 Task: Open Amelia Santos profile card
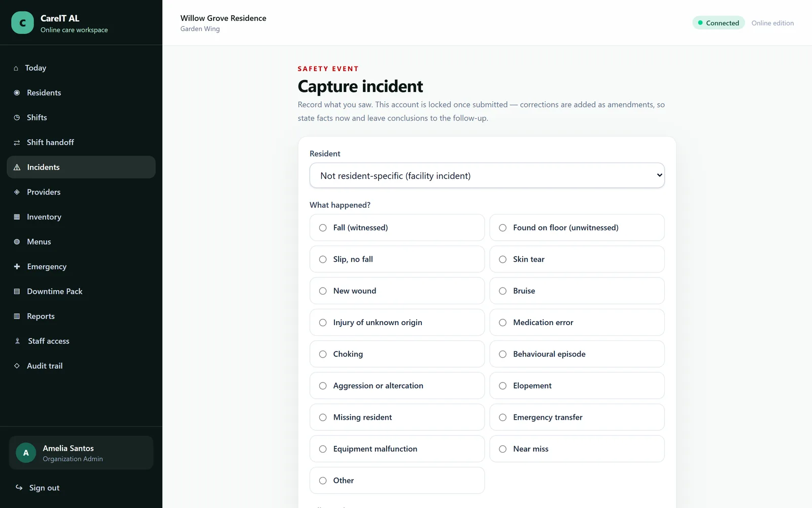[81, 453]
